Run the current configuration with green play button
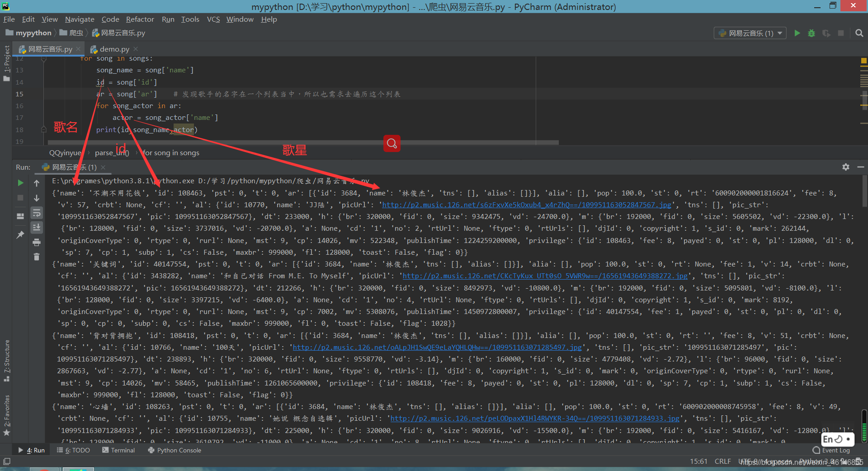 (797, 33)
